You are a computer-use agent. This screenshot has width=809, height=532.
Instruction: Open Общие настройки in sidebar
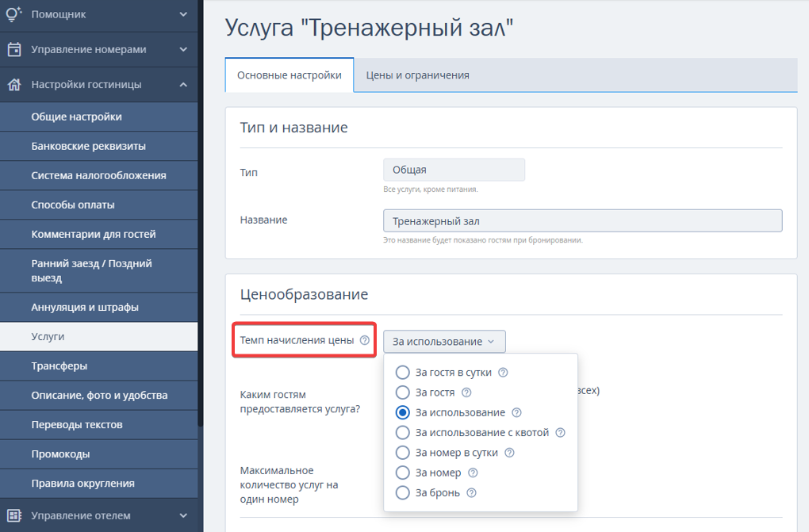[x=98, y=117]
